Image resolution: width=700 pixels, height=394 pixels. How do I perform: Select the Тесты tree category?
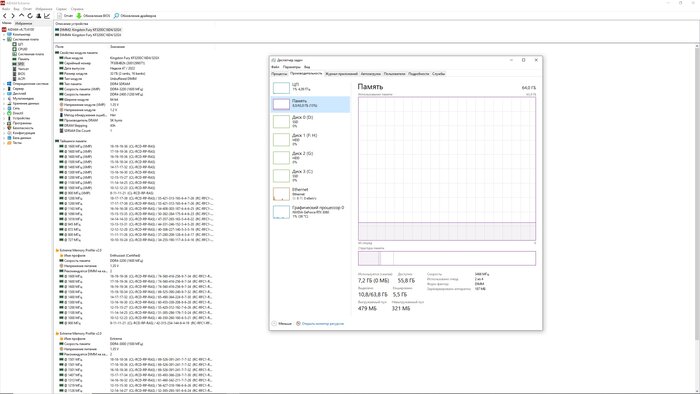pos(14,143)
